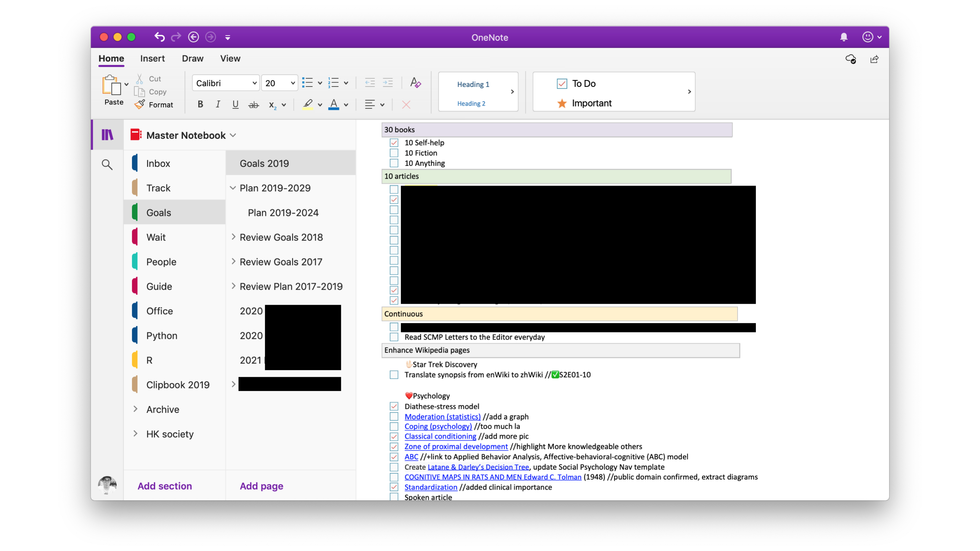Image resolution: width=980 pixels, height=551 pixels.
Task: Apply strikethrough formatting icon
Action: [x=253, y=105]
